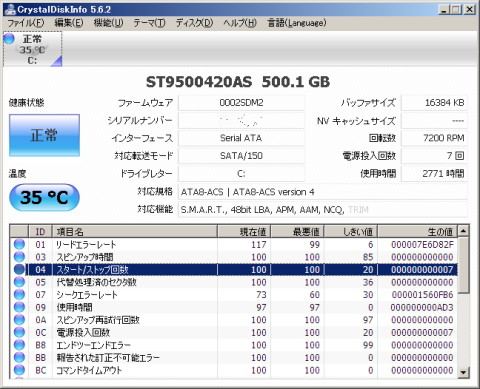
Task: Select the スピンアップ時間 attribute name
Action: point(85,257)
